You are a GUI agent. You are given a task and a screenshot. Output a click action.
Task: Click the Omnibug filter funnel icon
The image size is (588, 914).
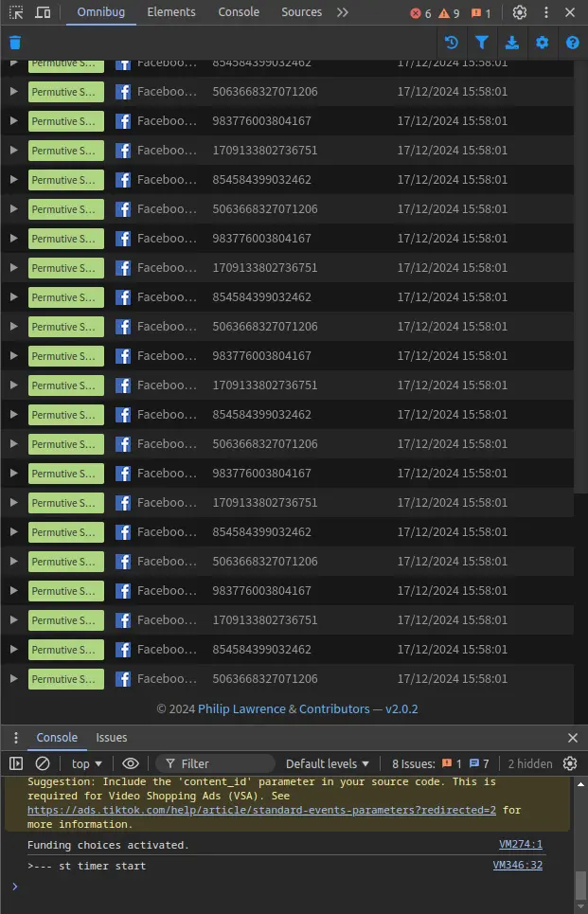pyautogui.click(x=482, y=43)
